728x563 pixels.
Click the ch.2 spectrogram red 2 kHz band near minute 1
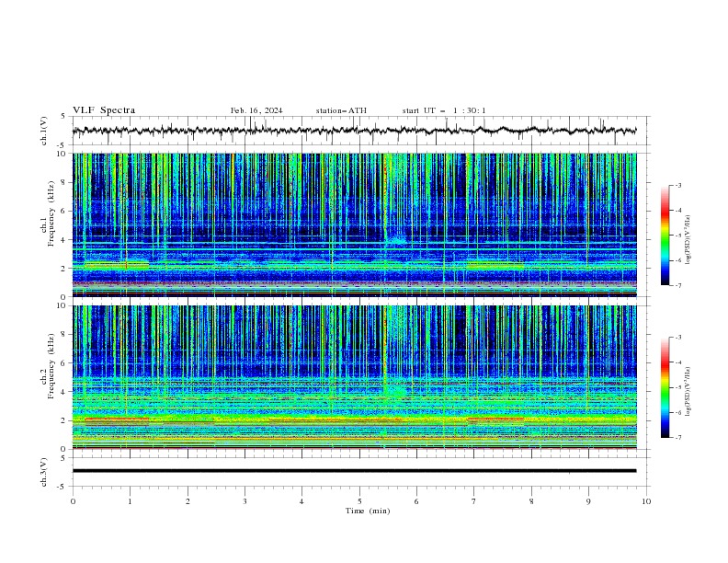pyautogui.click(x=117, y=419)
